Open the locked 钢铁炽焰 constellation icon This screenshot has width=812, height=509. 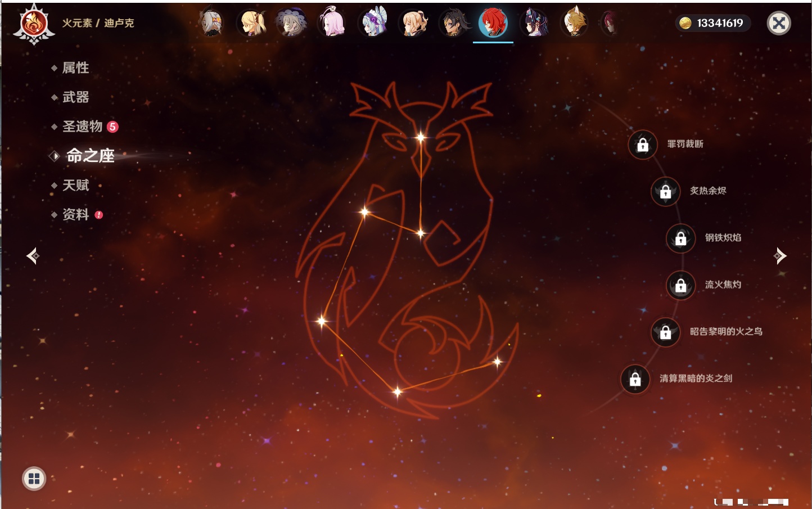[681, 238]
